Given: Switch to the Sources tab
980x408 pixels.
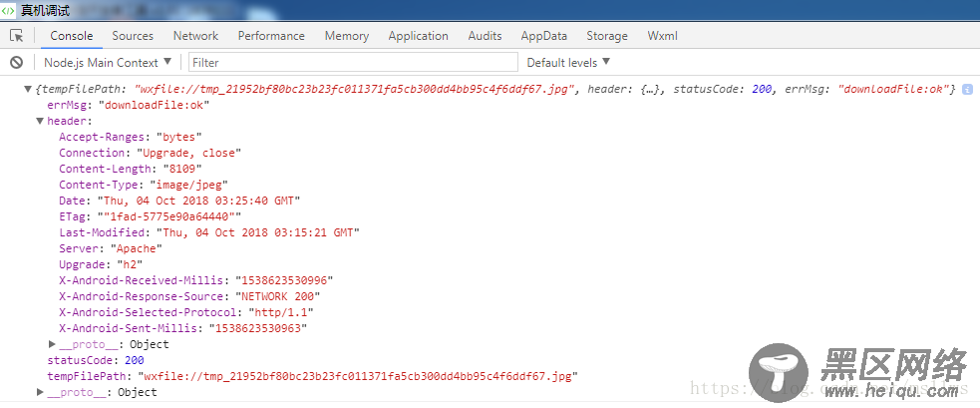Looking at the screenshot, I should (x=133, y=36).
